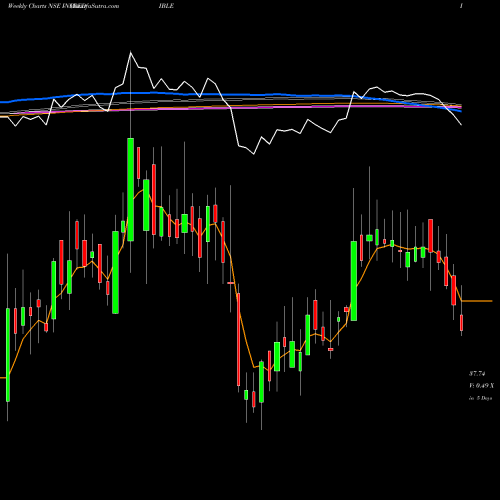Click the 'Weekly Charts NSE' title text

tap(33, 6)
